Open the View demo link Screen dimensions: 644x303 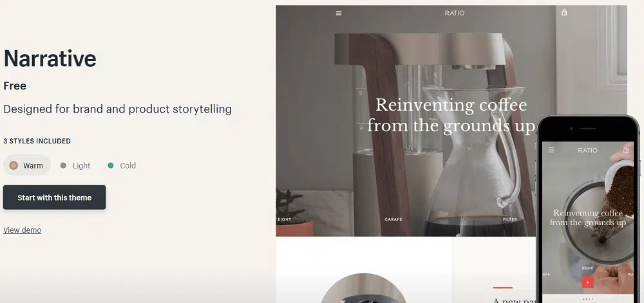coord(22,230)
